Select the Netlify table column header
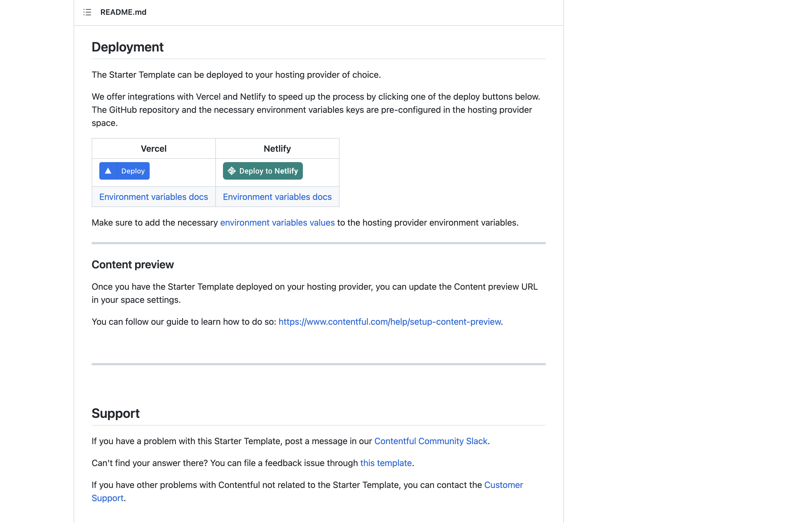 click(x=277, y=148)
